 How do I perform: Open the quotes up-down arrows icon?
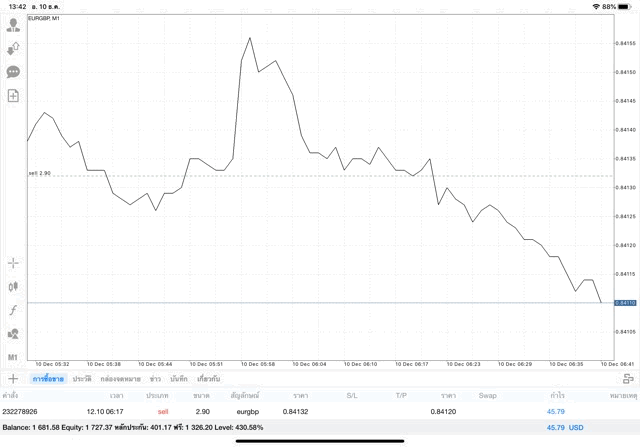(x=13, y=48)
